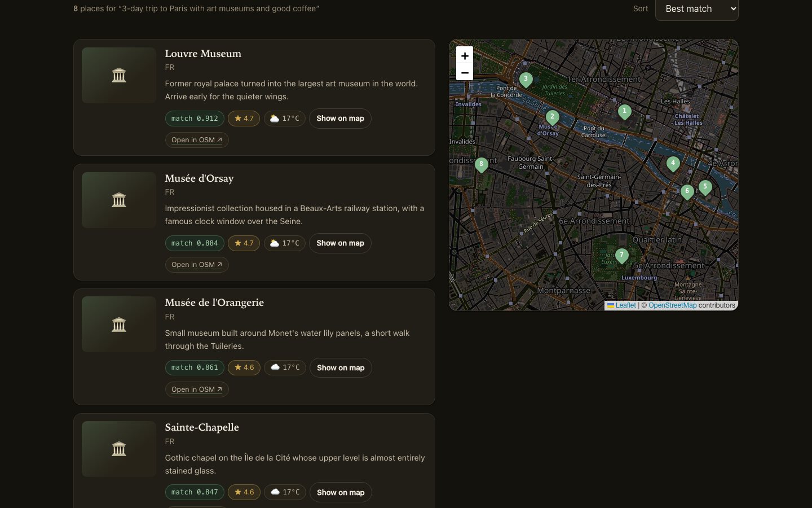The height and width of the screenshot is (508, 812).
Task: Show Musée de l'Orangerie on map
Action: click(x=341, y=368)
